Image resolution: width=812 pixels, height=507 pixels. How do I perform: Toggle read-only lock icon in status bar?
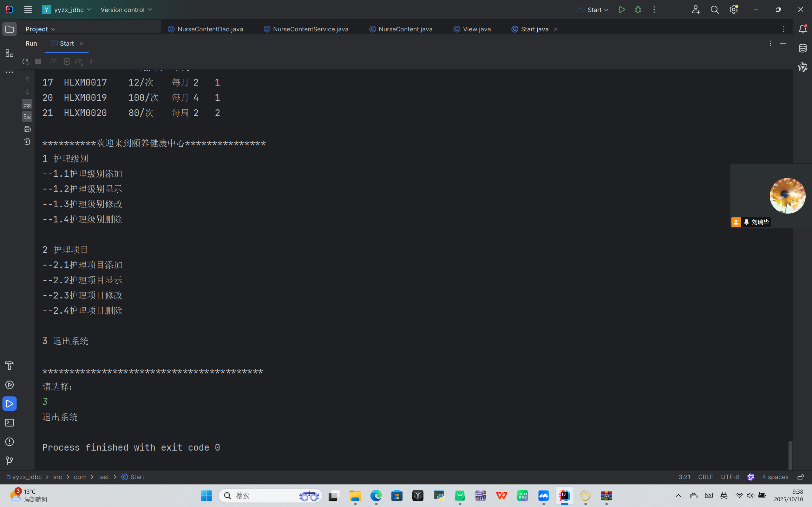(x=801, y=477)
